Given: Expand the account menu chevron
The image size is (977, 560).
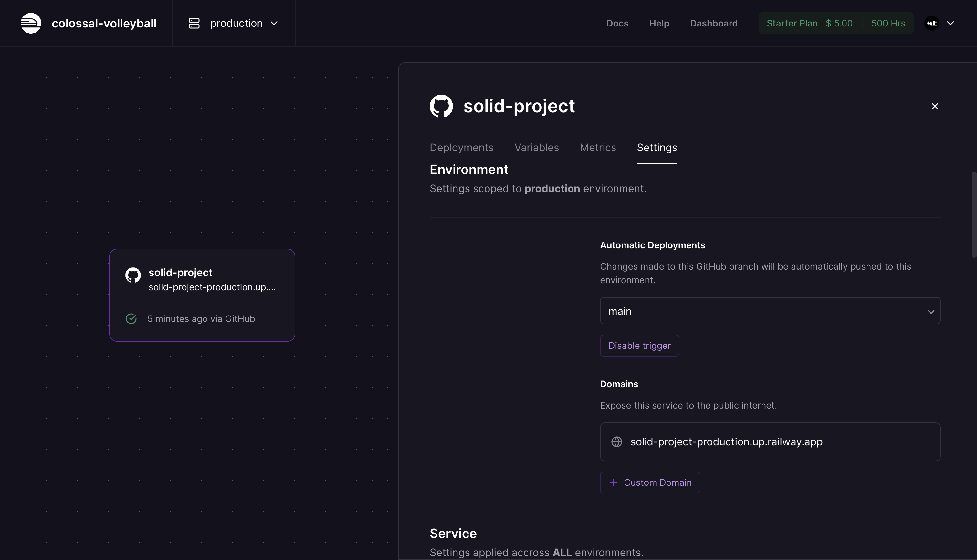Looking at the screenshot, I should click(951, 23).
